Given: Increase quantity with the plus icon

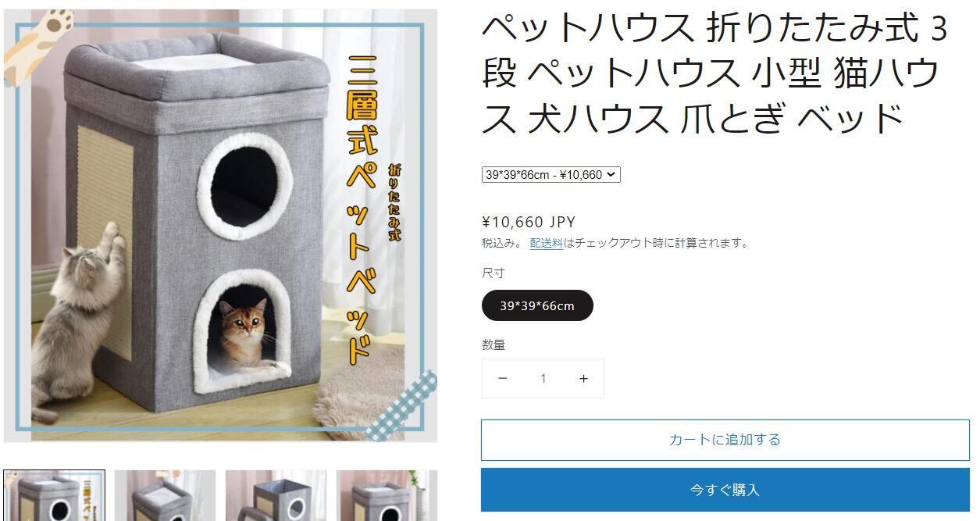Looking at the screenshot, I should (x=583, y=379).
